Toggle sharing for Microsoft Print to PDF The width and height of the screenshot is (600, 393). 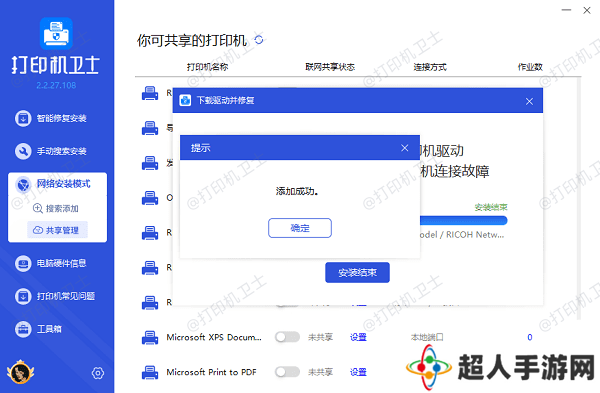(287, 372)
